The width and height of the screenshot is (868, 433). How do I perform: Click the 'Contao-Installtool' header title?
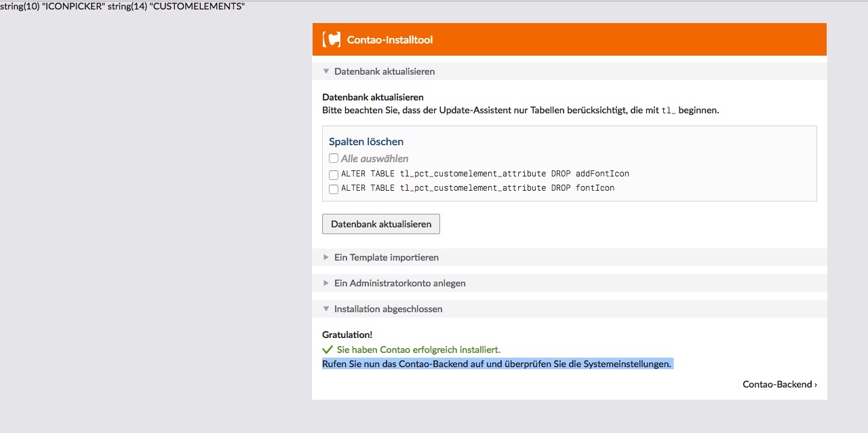[x=390, y=40]
